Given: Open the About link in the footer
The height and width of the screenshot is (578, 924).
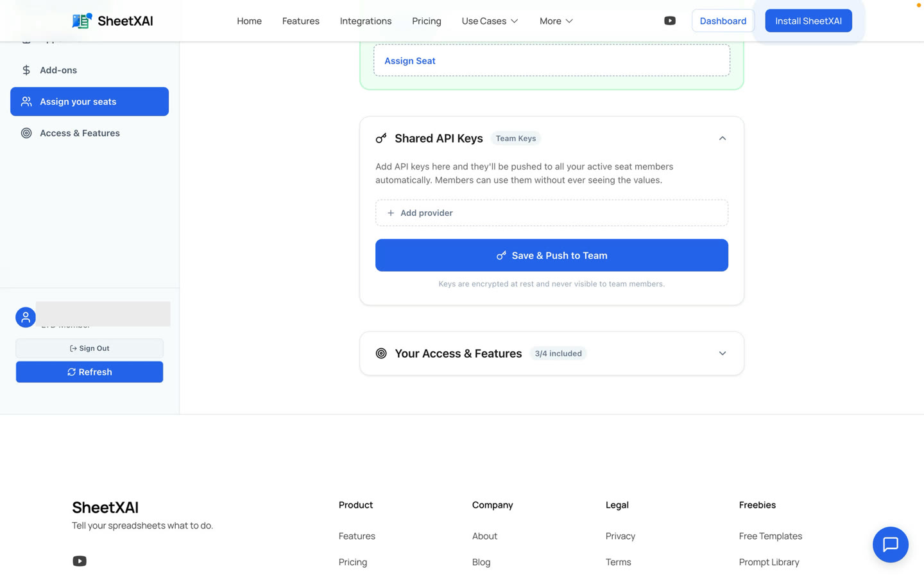Looking at the screenshot, I should point(484,536).
